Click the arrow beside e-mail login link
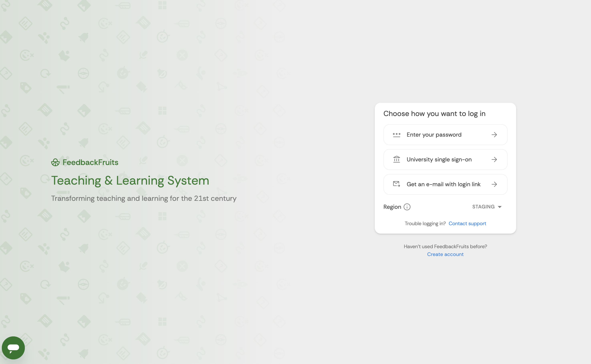 (x=494, y=184)
